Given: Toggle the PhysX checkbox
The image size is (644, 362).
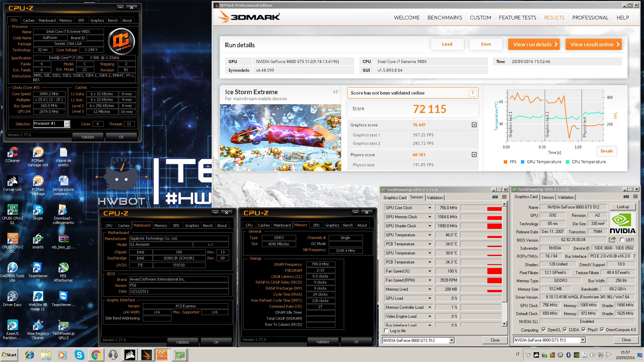Looking at the screenshot, I should [x=584, y=330].
